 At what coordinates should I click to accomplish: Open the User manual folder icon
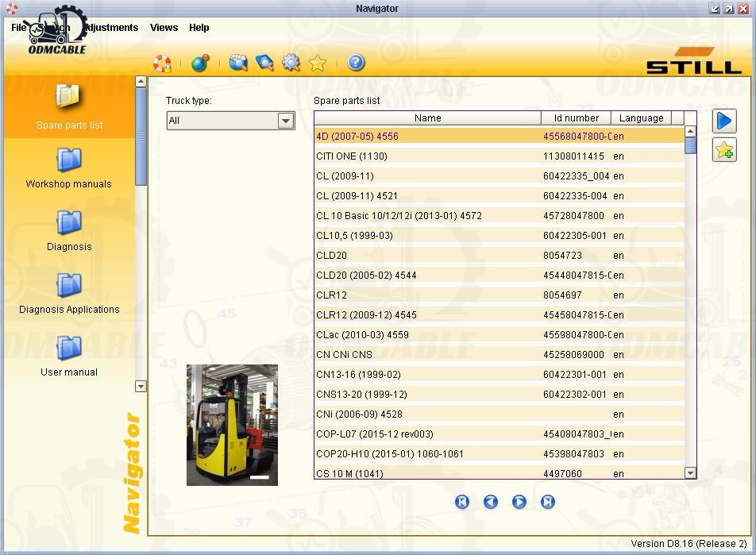(69, 348)
